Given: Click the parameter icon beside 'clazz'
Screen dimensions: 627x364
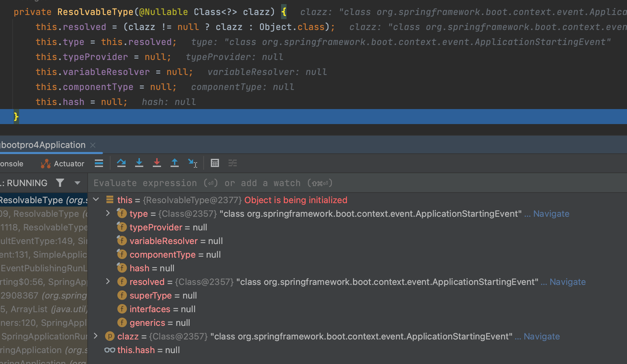Looking at the screenshot, I should click(x=110, y=336).
